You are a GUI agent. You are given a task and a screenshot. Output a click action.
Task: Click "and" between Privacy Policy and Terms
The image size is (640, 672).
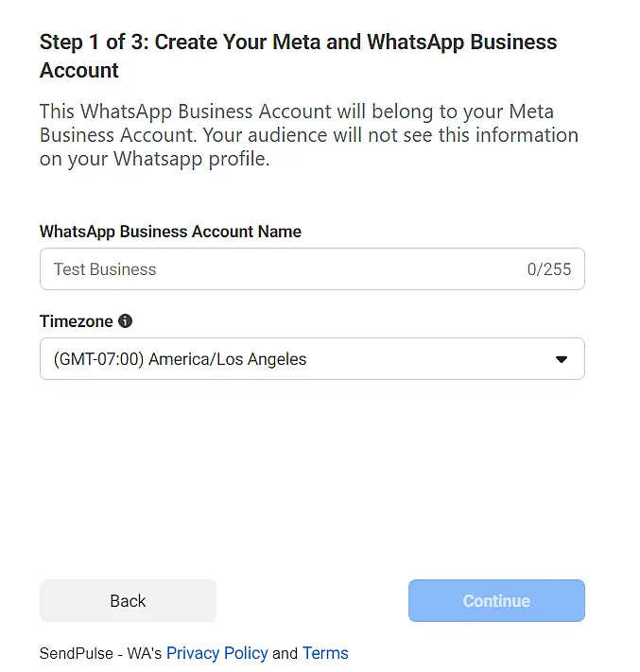point(285,653)
